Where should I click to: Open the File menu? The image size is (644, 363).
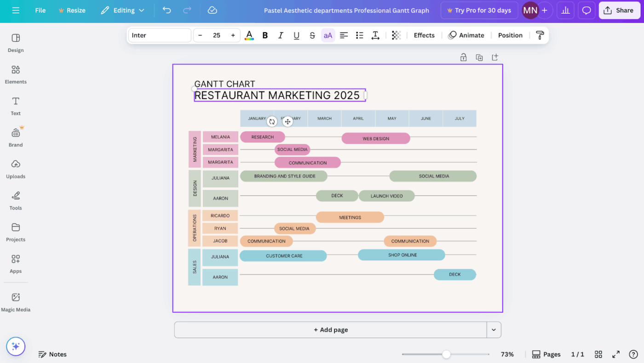40,10
